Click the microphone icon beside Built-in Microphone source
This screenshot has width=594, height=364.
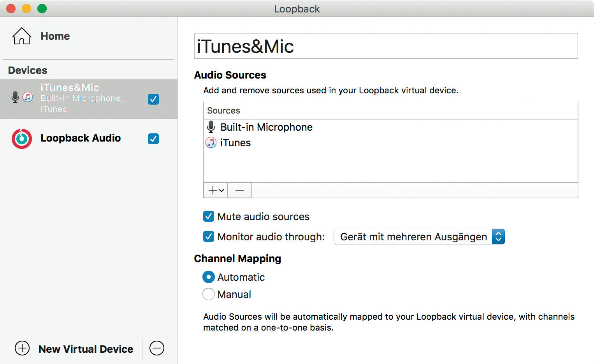pyautogui.click(x=211, y=127)
